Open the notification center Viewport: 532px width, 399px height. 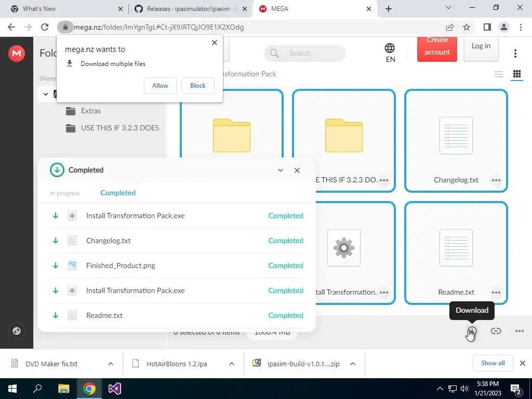tap(516, 389)
